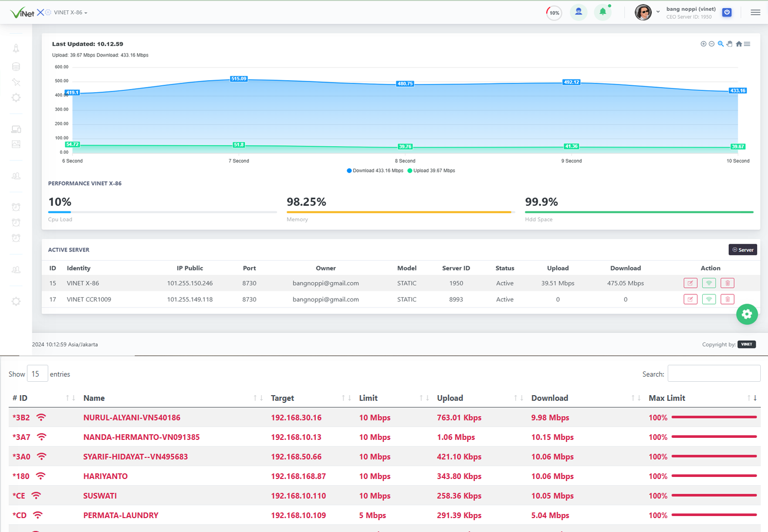Click the wifi icon for row *180

(41, 476)
